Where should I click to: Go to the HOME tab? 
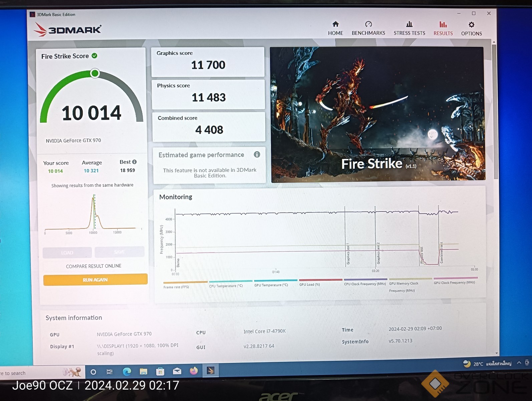(x=335, y=28)
